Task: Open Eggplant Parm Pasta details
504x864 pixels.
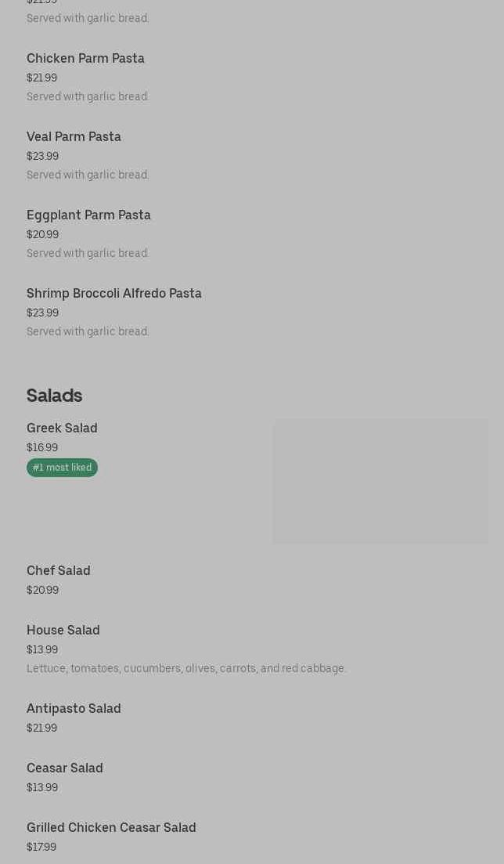Action: (88, 215)
